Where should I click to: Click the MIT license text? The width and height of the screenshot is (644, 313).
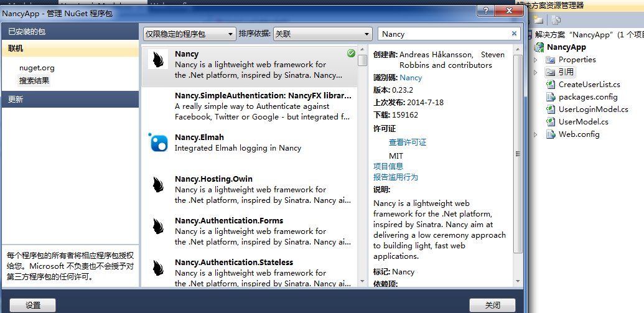[x=396, y=156]
